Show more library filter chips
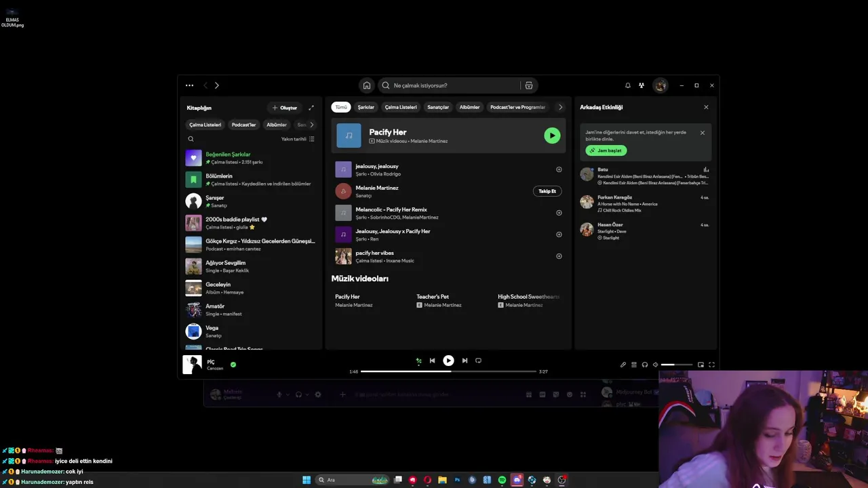The height and width of the screenshot is (488, 868). pos(311,125)
